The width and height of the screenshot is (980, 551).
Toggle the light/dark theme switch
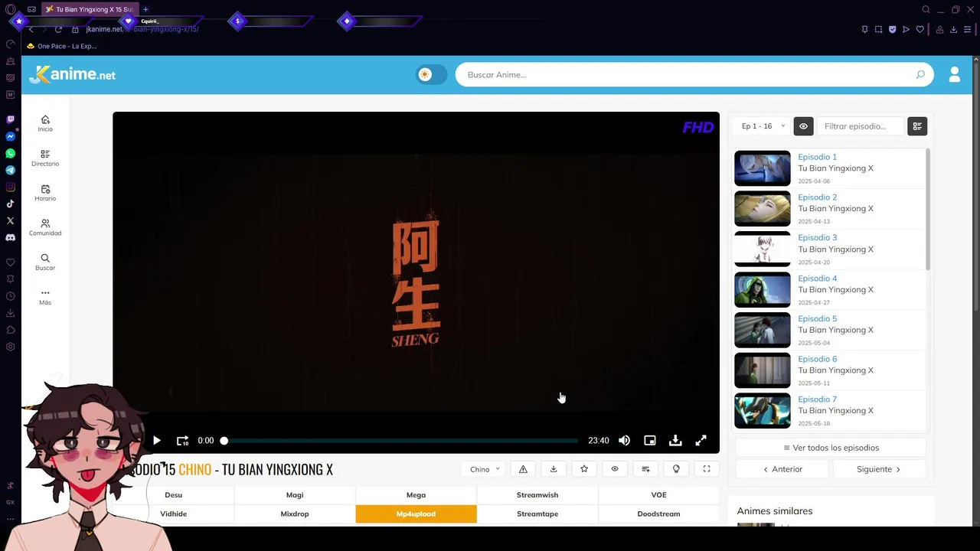pos(431,74)
